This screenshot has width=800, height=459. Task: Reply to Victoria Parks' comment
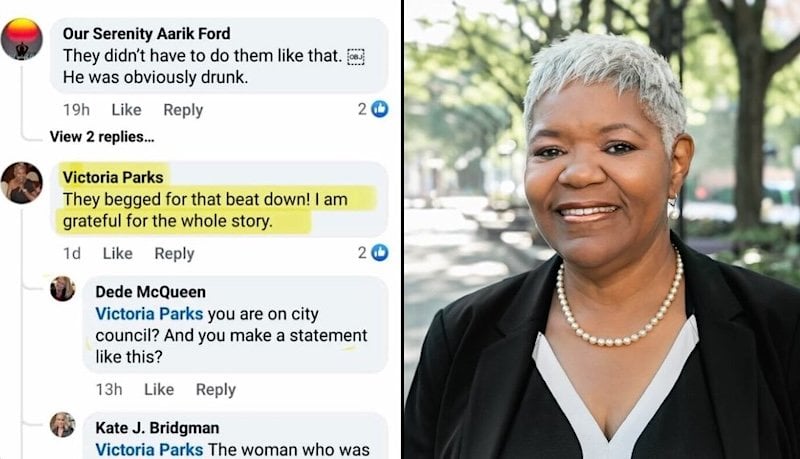(x=174, y=253)
